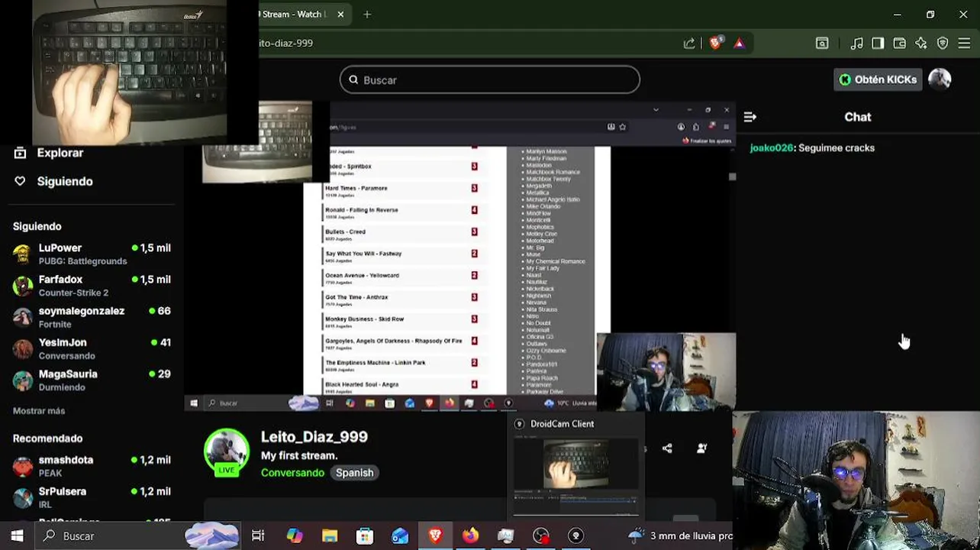Open Farfadox channel in following list

point(92,286)
